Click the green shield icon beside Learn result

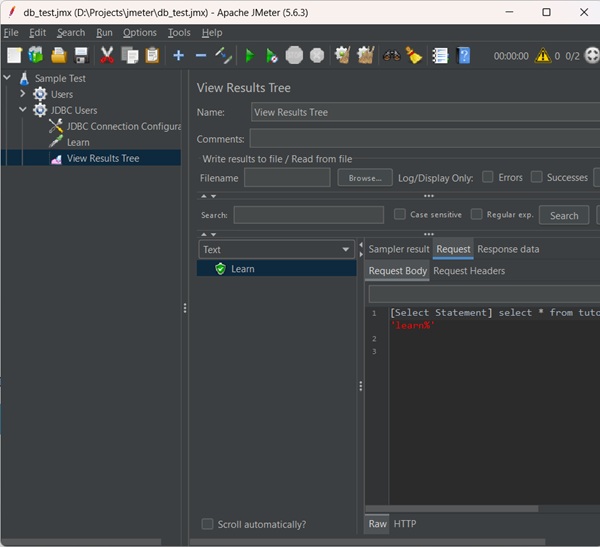[x=220, y=269]
